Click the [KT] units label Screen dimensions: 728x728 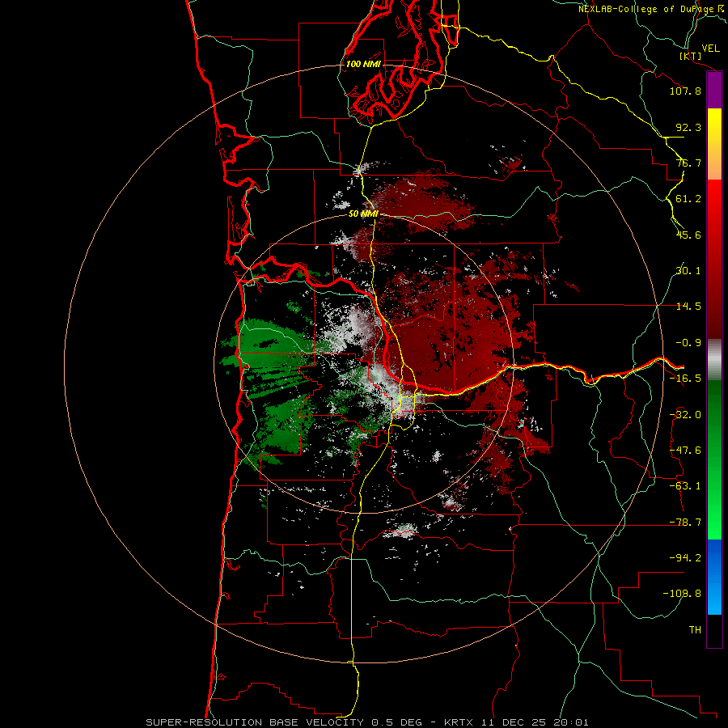(690, 56)
